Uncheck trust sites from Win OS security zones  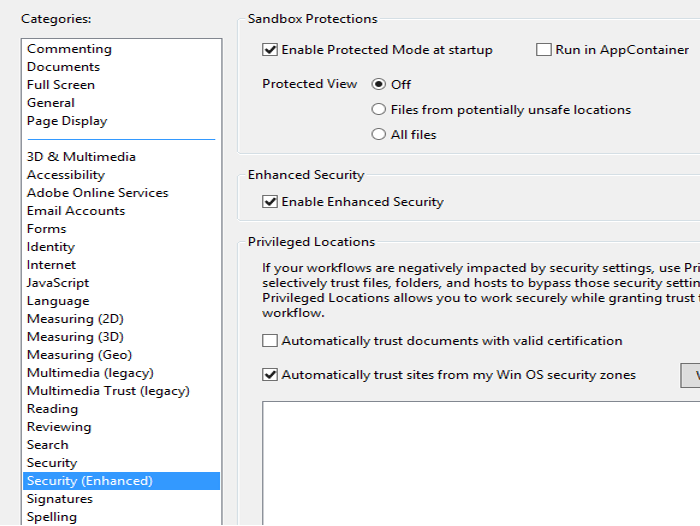click(270, 376)
